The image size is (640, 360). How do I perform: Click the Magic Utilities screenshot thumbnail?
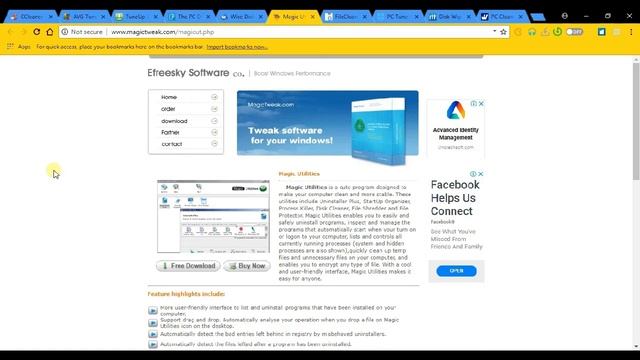pyautogui.click(x=213, y=216)
